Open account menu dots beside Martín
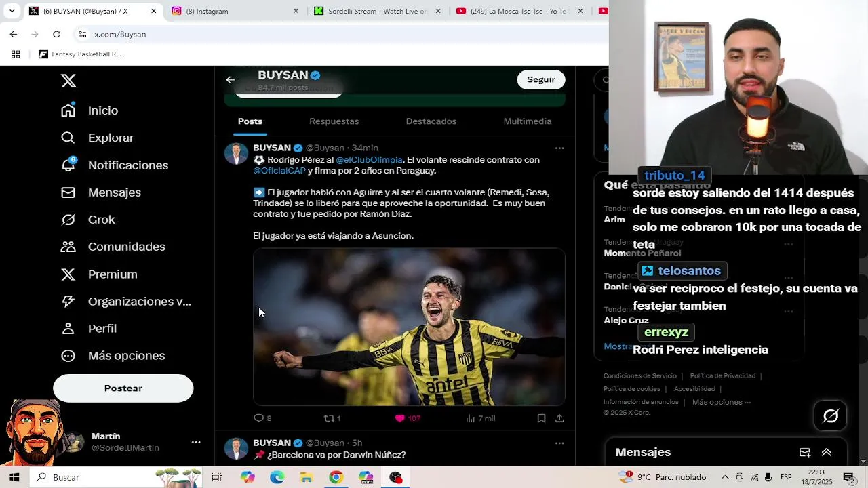Screen dimensions: 868x488 point(196,442)
